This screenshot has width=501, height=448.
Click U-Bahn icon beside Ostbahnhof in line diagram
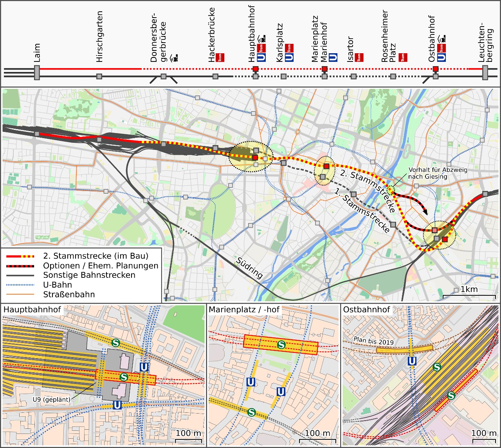coord(442,58)
